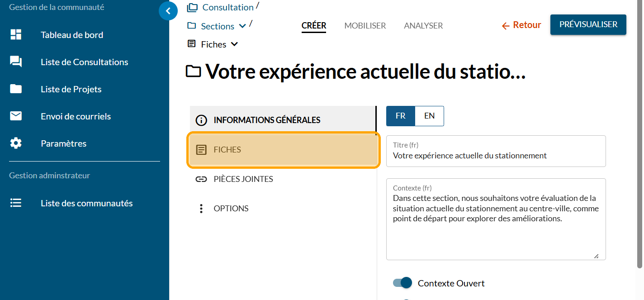Screen dimensions: 644x300
Task: Toggle the Contexte Ouvert switch
Action: coord(402,283)
